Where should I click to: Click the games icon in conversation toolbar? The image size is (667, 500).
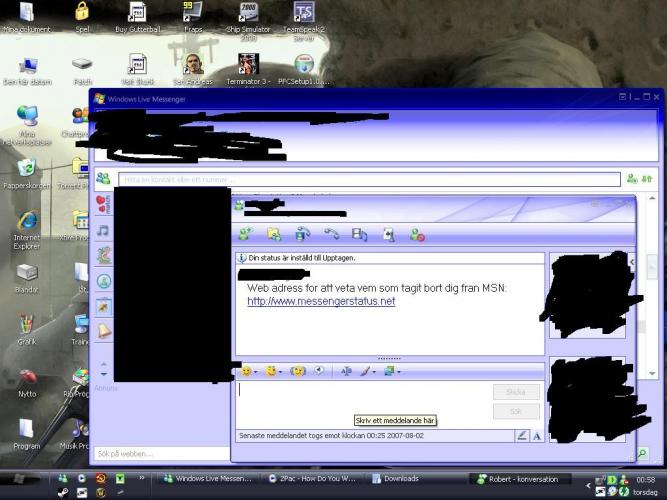click(x=389, y=234)
